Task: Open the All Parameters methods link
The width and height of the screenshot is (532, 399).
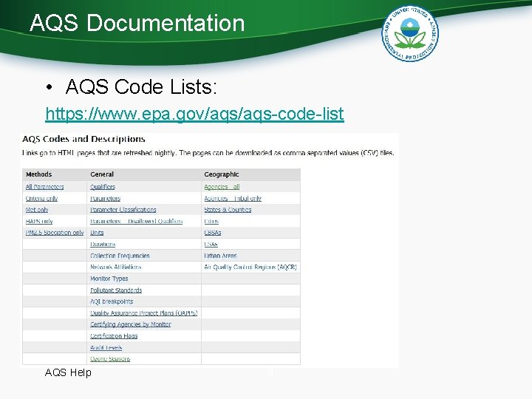Action: click(45, 187)
